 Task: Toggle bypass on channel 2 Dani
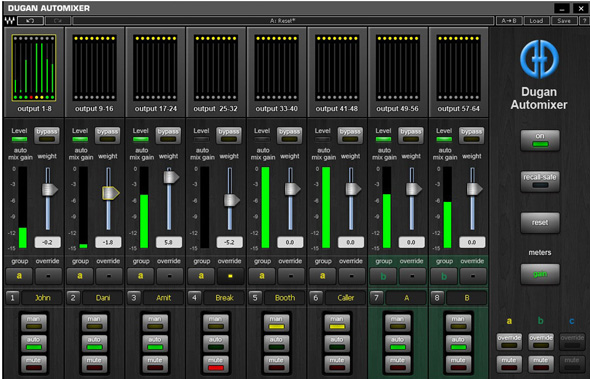coord(107,135)
